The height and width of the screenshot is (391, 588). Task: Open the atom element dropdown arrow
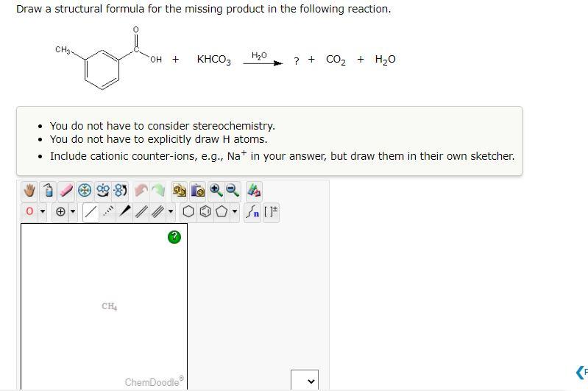point(43,211)
